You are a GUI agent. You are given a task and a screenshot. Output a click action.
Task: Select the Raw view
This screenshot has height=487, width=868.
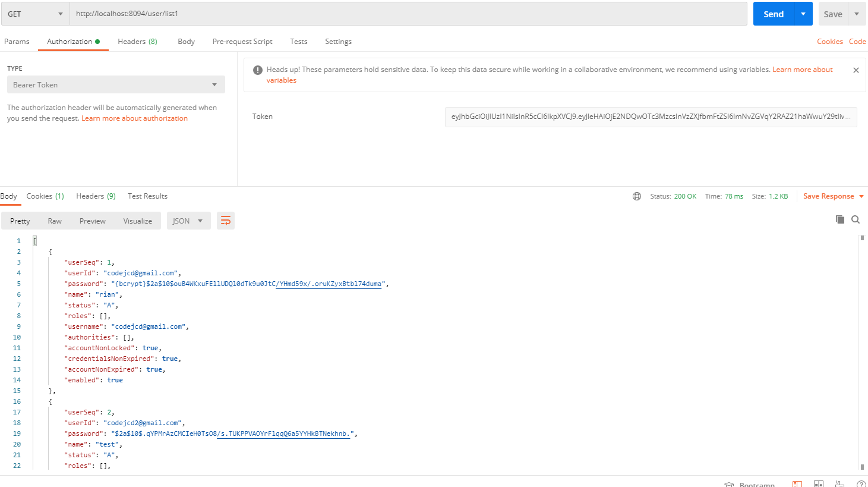click(55, 221)
